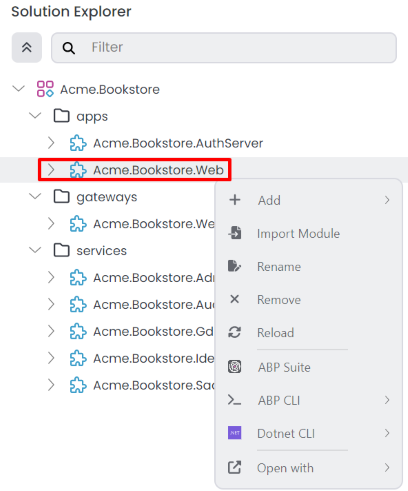Choose Remove from the context menu
The height and width of the screenshot is (491, 408).
tap(309, 299)
